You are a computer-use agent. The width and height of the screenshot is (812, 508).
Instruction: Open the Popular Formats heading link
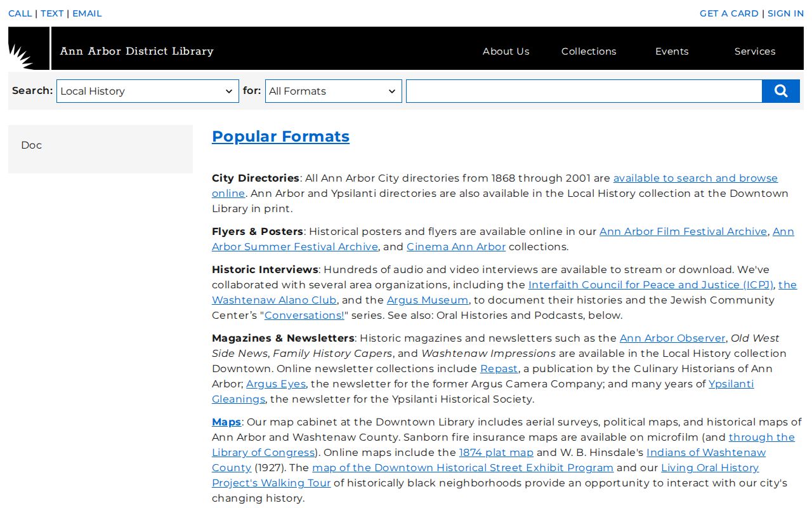(280, 137)
